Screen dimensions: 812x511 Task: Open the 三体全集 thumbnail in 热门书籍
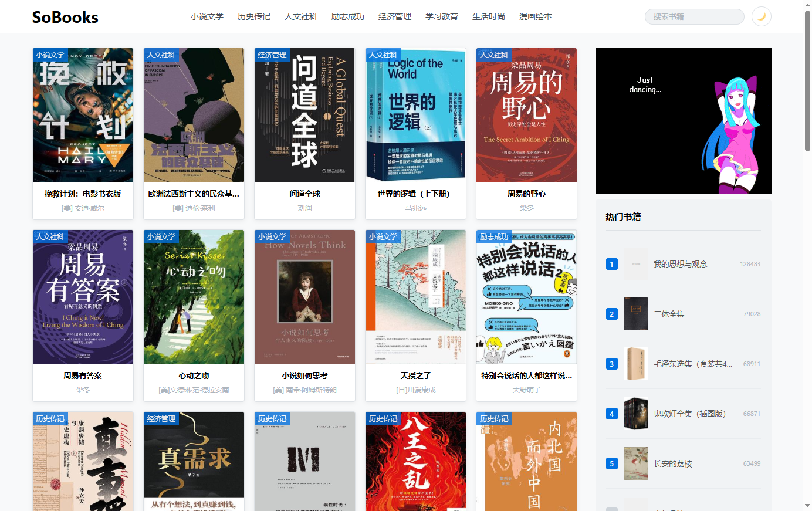(x=635, y=314)
